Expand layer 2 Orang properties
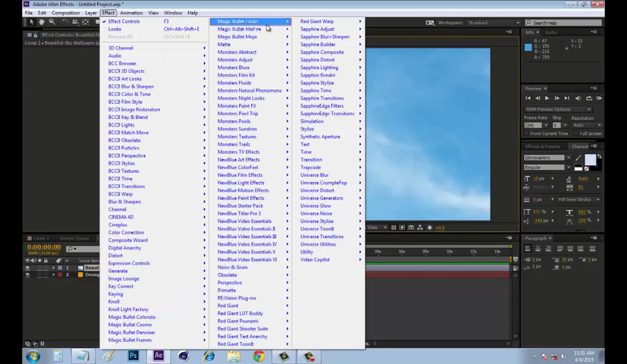 (53, 275)
